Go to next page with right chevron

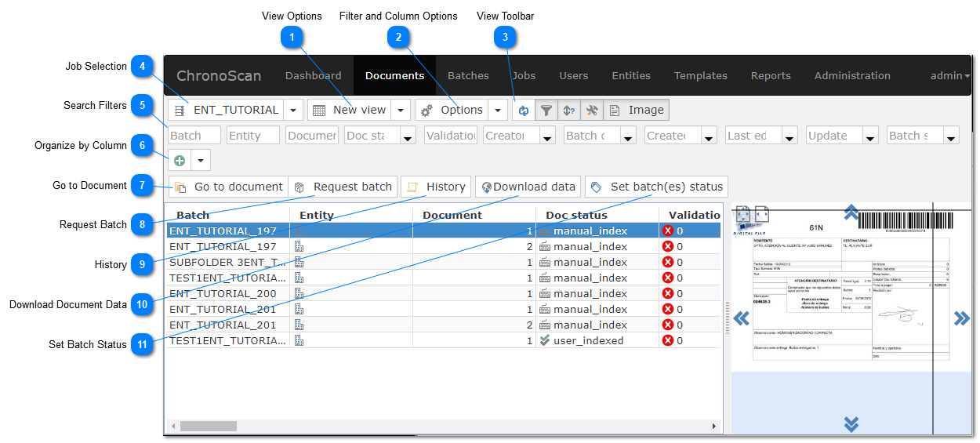pyautogui.click(x=961, y=318)
